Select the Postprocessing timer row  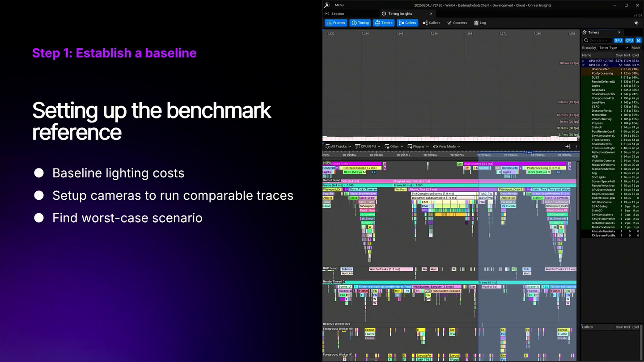[x=611, y=73]
